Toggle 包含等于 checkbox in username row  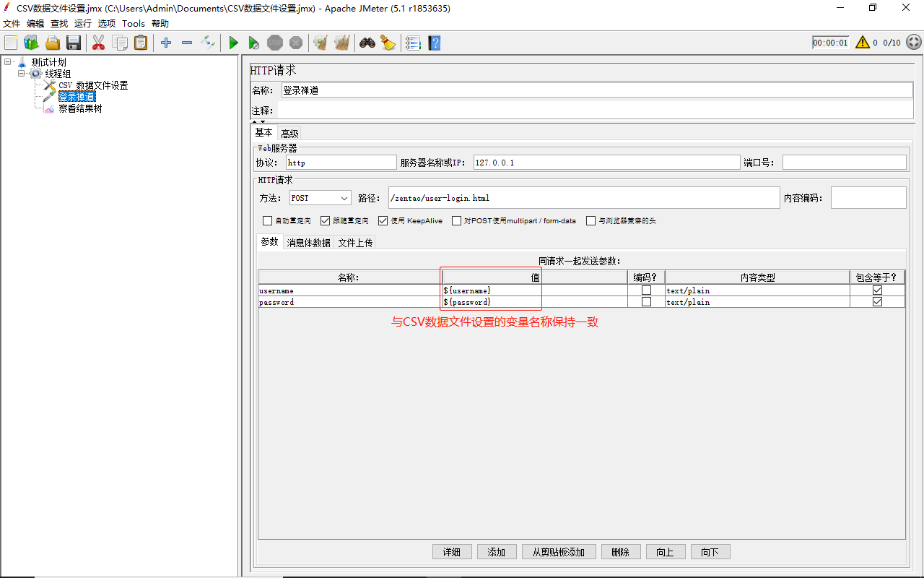(x=877, y=290)
